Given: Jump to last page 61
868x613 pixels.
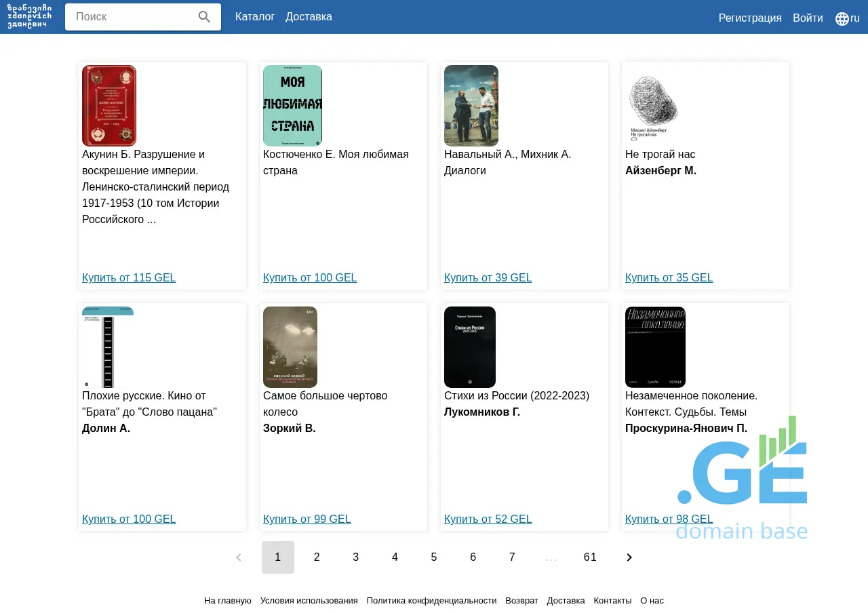Looking at the screenshot, I should (x=590, y=557).
